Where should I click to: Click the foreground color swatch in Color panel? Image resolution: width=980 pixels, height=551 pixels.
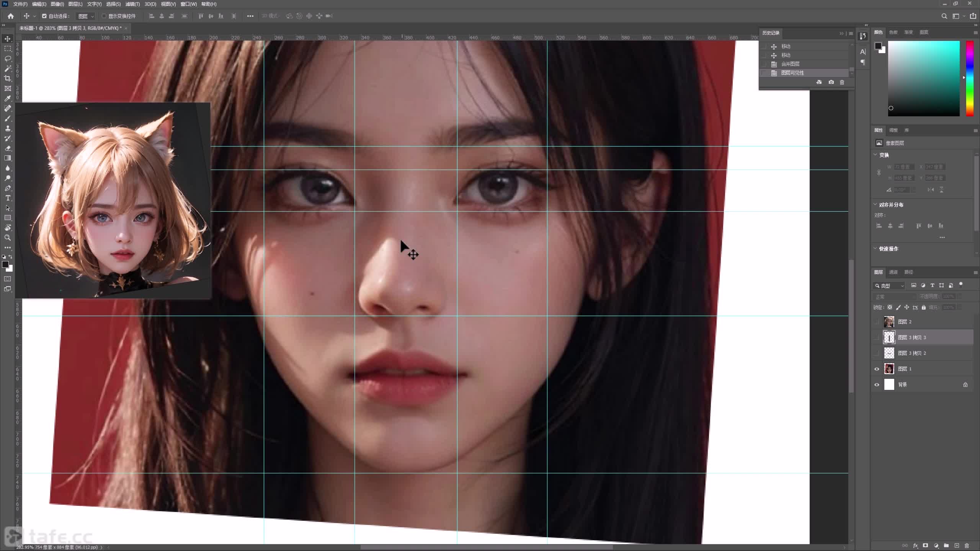[x=878, y=46]
